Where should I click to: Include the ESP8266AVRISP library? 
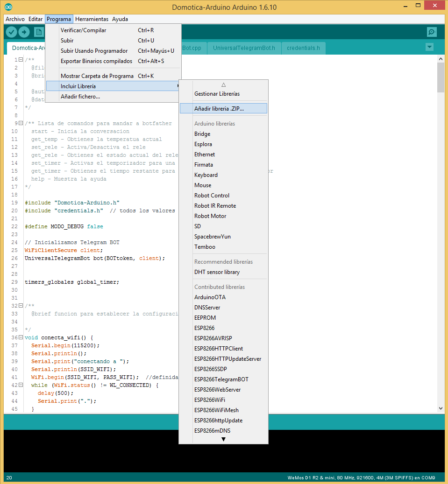coord(223,338)
